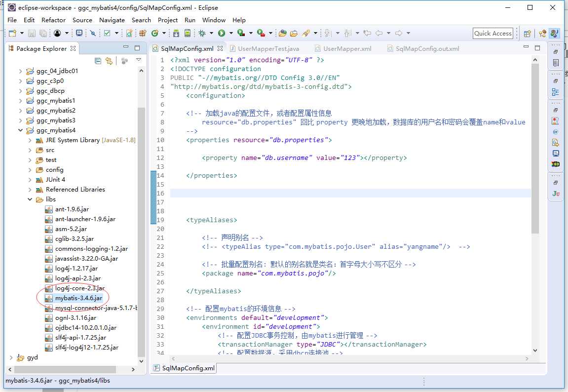Click the Last Edit Location icon
This screenshot has width=568, height=392.
point(367,34)
